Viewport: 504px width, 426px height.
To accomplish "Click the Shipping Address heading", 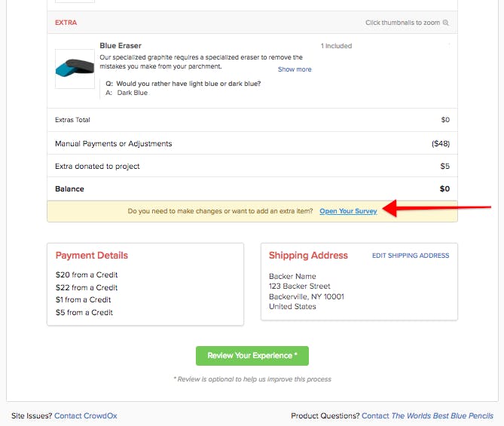I will (308, 256).
